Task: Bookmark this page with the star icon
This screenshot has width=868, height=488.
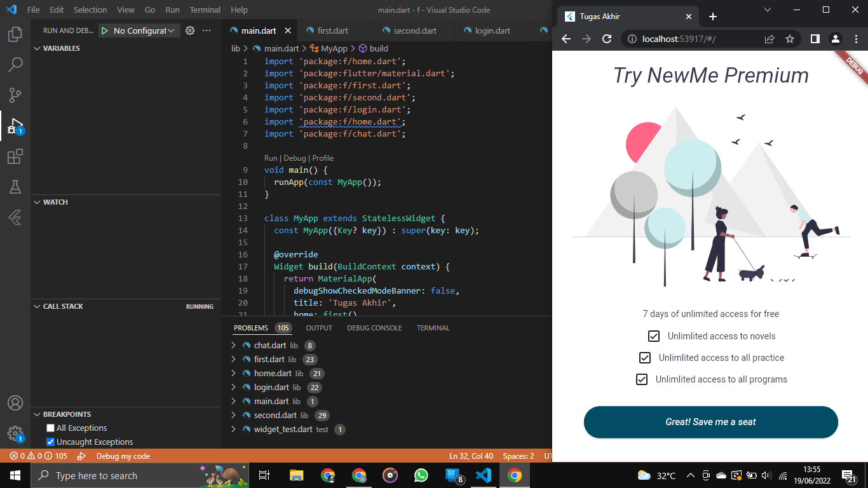Action: pyautogui.click(x=790, y=39)
